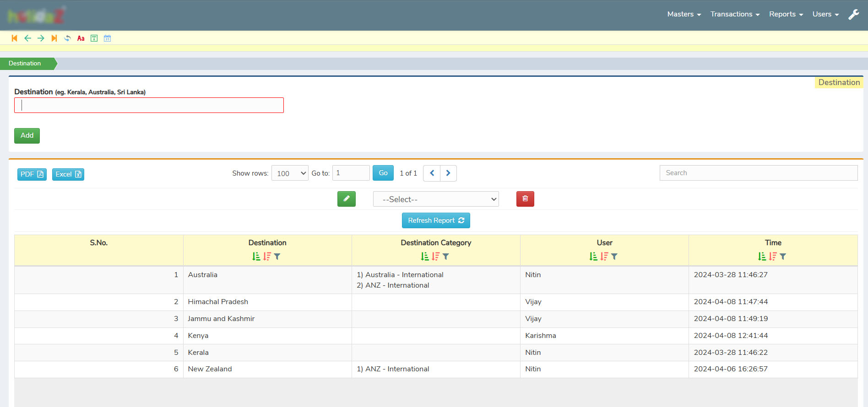
Task: Export the table with the Excel button
Action: coord(68,174)
